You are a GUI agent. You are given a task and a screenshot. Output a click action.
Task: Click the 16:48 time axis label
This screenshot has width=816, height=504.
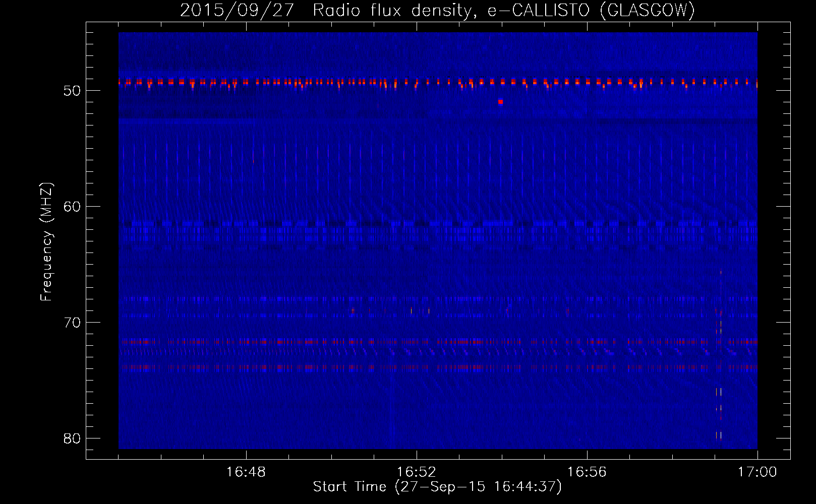click(x=246, y=472)
